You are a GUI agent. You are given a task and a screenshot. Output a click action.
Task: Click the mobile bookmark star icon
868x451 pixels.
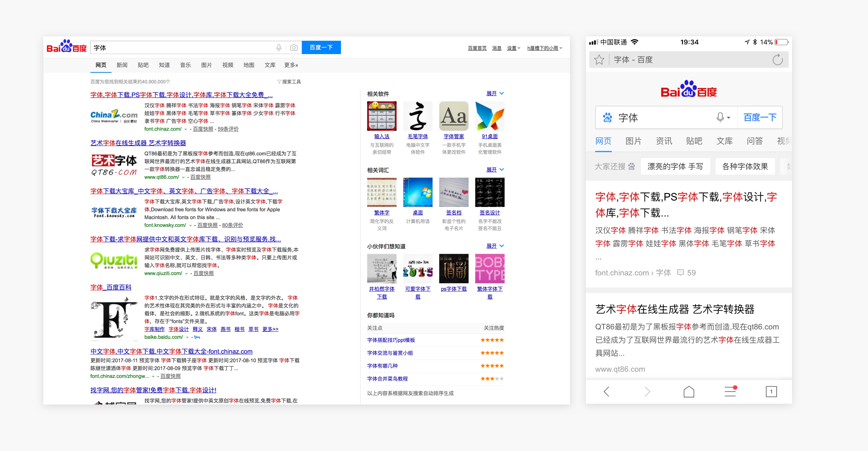(599, 60)
